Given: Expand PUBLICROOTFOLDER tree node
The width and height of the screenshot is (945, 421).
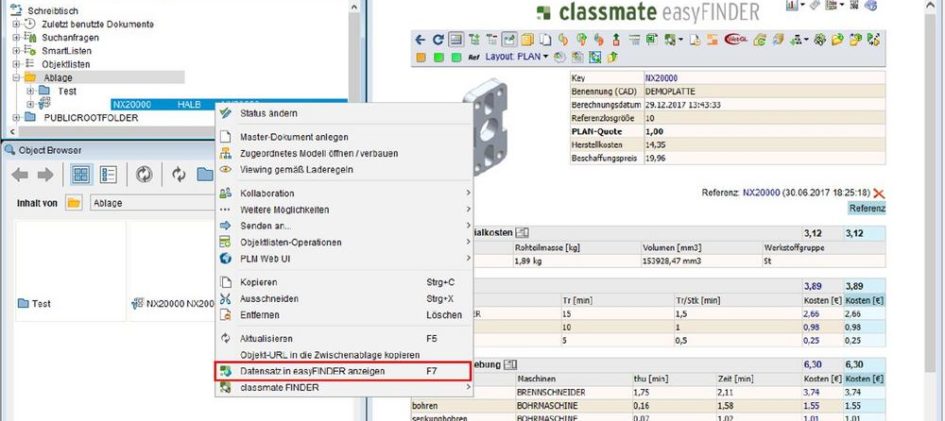Looking at the screenshot, I should [16, 117].
